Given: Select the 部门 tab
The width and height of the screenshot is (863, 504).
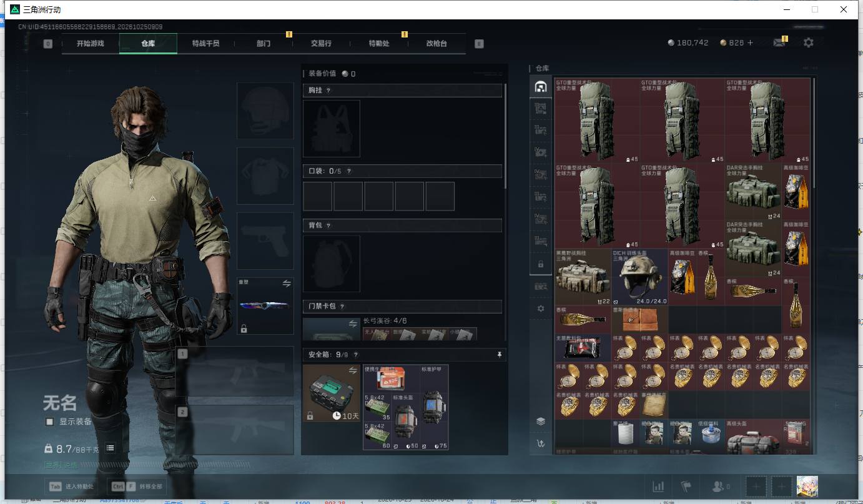Looking at the screenshot, I should coord(264,44).
